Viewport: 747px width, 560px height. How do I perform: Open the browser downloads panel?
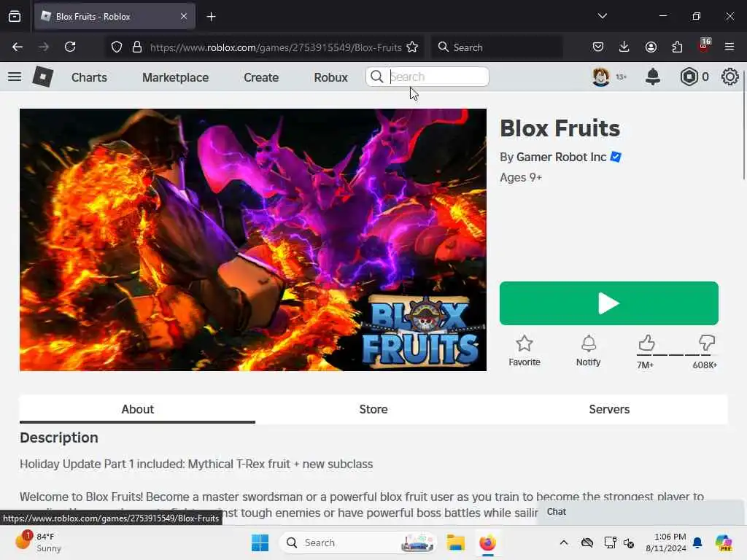624,47
